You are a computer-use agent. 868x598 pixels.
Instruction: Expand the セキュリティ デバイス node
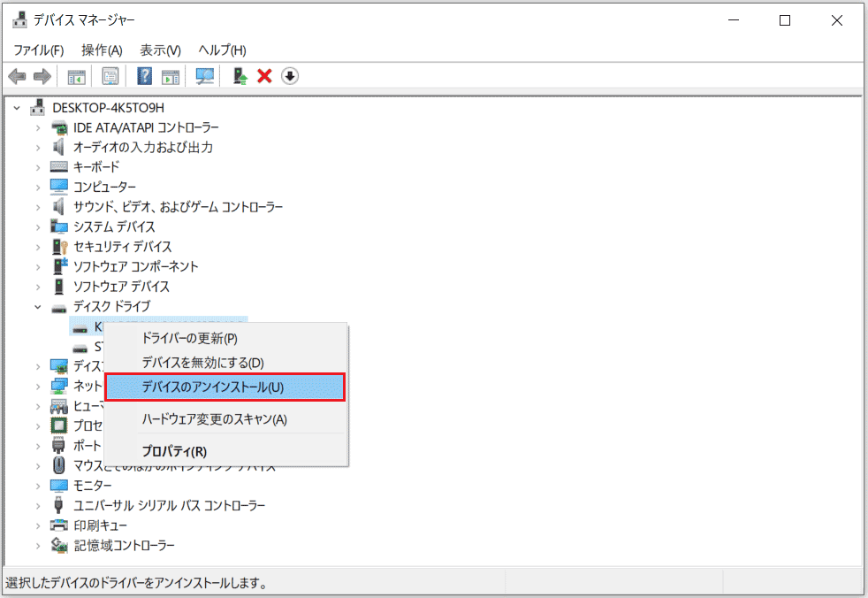pyautogui.click(x=38, y=247)
